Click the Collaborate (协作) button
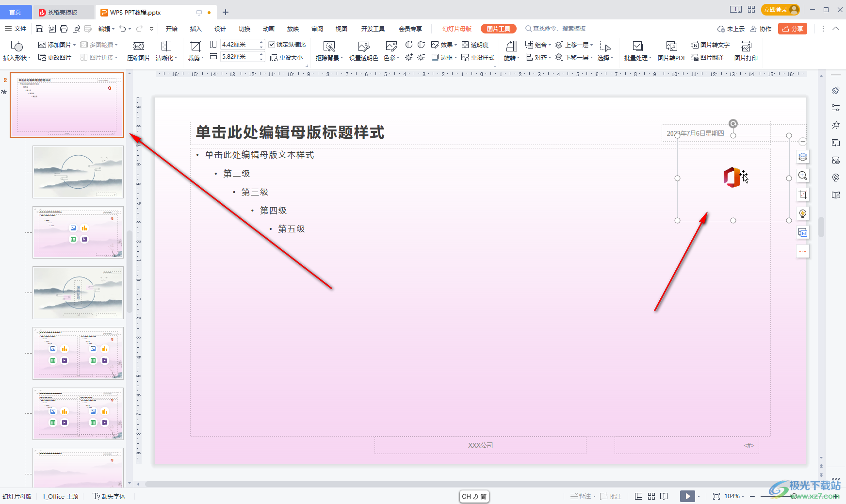 pyautogui.click(x=761, y=29)
